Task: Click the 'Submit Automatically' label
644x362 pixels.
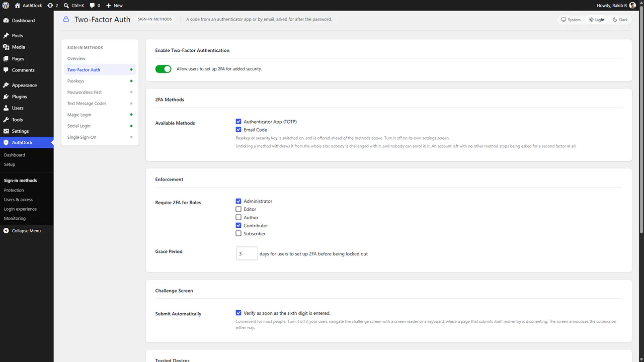Action: pyautogui.click(x=178, y=314)
